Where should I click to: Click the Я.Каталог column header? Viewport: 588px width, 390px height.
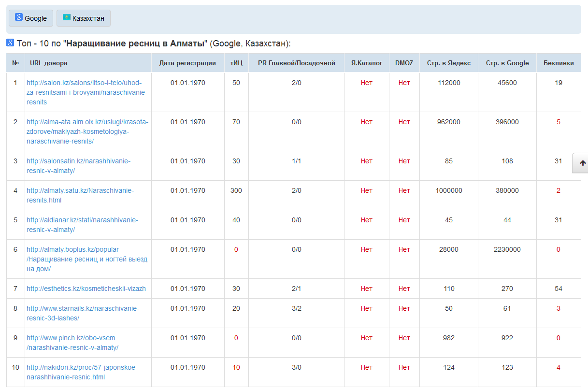click(x=366, y=63)
